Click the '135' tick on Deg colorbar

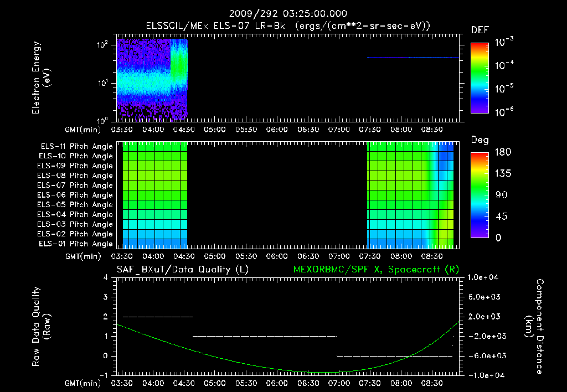pos(503,174)
